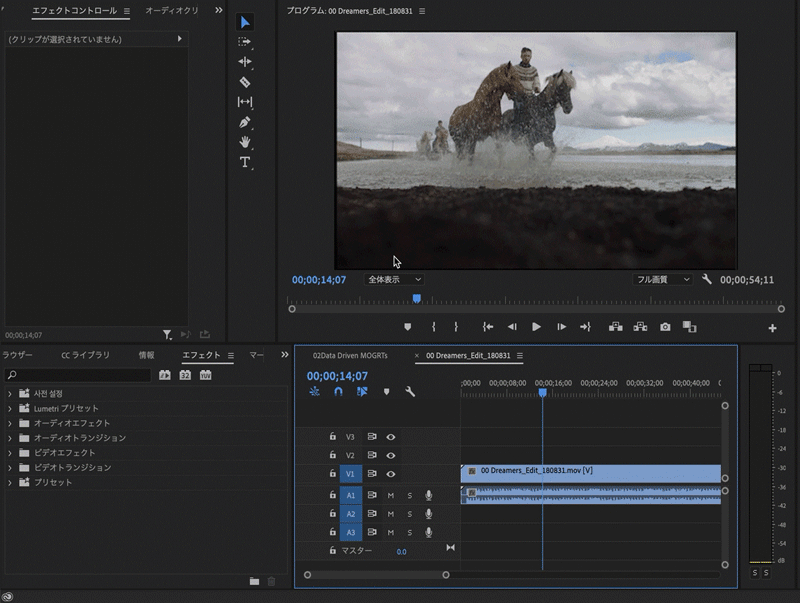Select the Track Select Forward tool
The height and width of the screenshot is (603, 800).
(245, 42)
